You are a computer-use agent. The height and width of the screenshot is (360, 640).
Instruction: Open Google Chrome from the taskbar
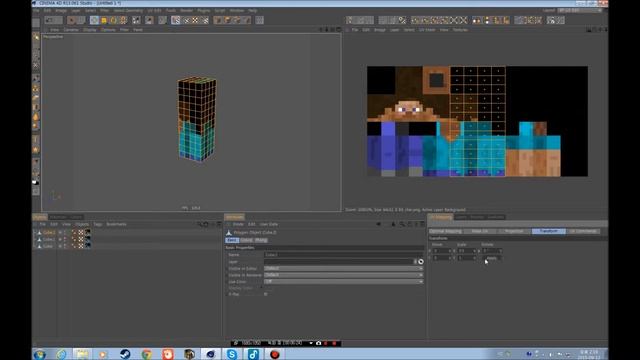147,354
